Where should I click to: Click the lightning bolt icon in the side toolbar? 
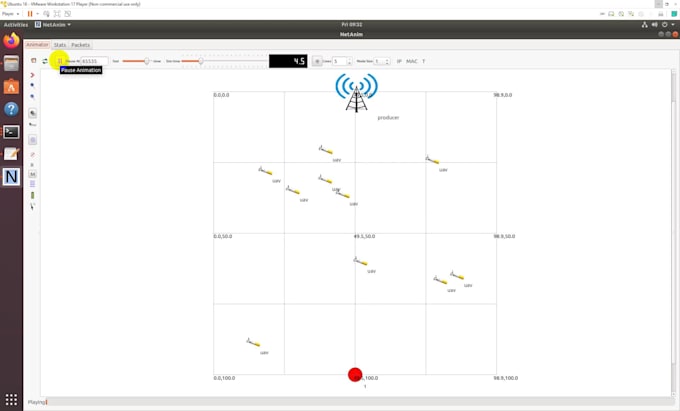33,207
